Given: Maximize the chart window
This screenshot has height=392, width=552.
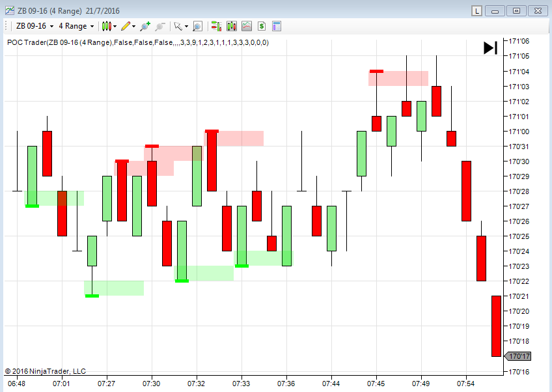Looking at the screenshot, I should pyautogui.click(x=516, y=11).
